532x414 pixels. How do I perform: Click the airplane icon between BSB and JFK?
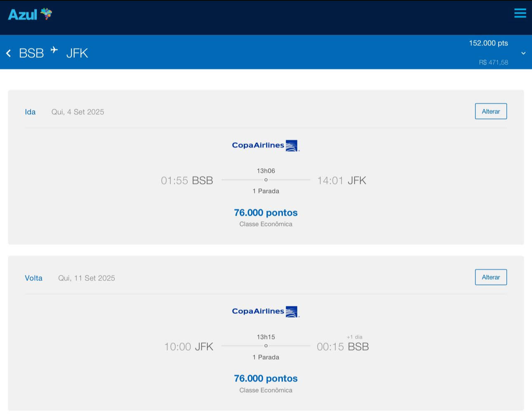54,50
